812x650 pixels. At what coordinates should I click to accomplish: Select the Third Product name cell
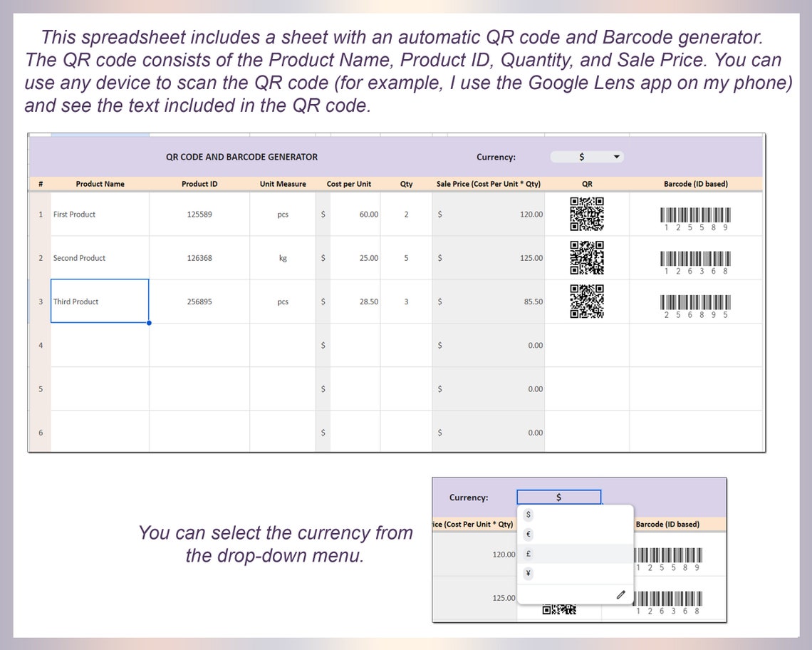100,301
